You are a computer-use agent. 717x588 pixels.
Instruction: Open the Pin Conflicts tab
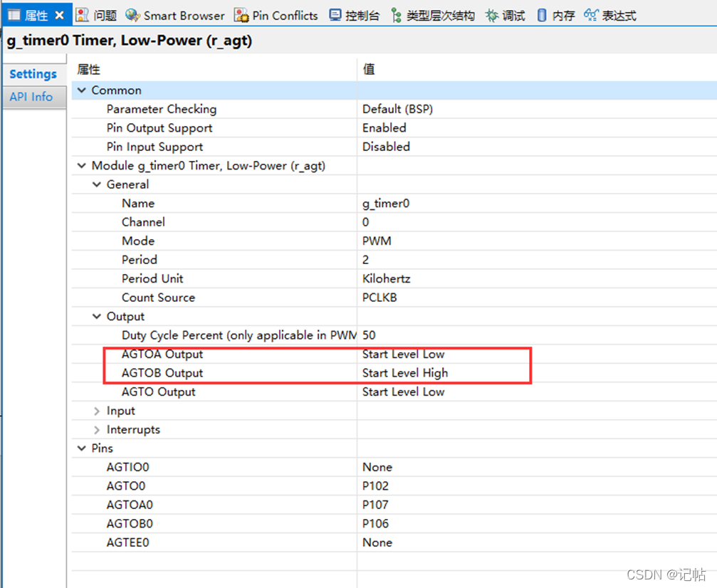(x=285, y=16)
